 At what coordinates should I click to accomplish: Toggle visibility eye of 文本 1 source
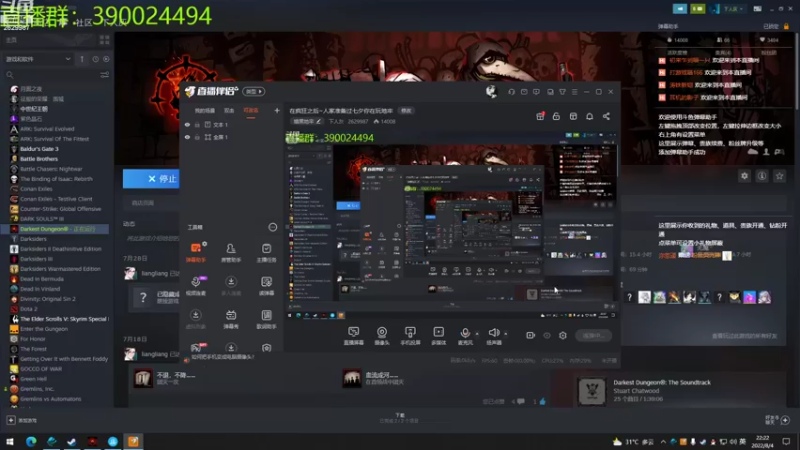pyautogui.click(x=187, y=124)
